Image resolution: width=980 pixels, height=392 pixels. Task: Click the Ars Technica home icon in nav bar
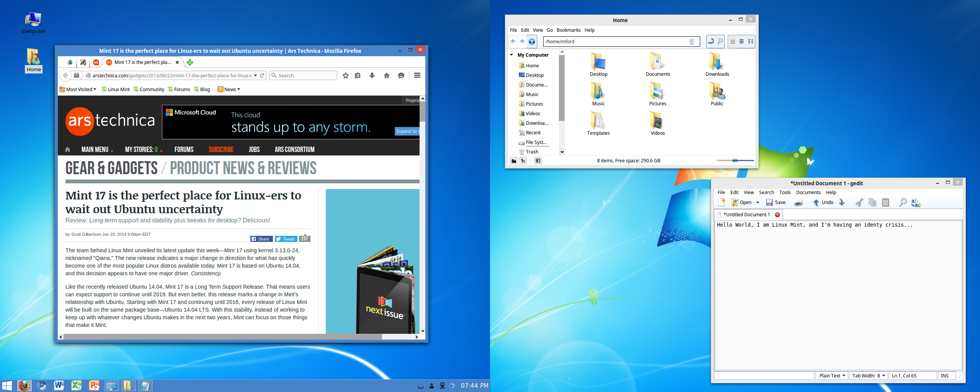coord(68,150)
